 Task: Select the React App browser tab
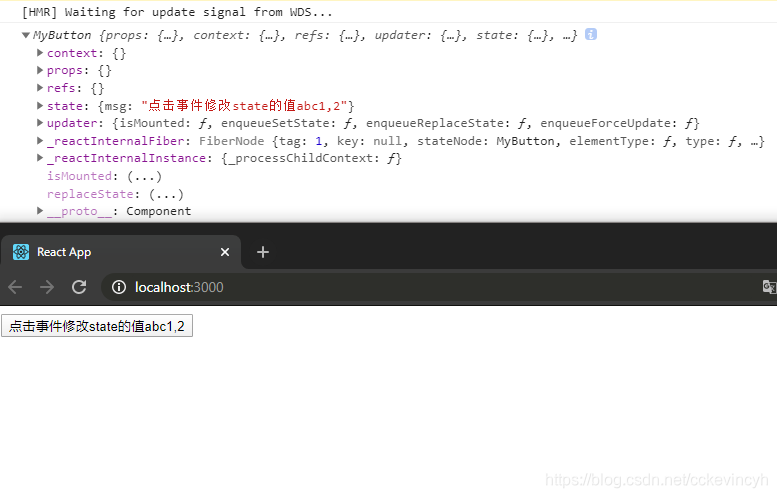[x=121, y=252]
